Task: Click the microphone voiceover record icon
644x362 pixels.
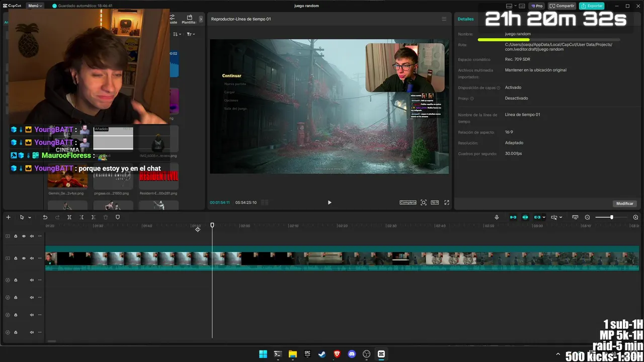Action: pos(497,217)
